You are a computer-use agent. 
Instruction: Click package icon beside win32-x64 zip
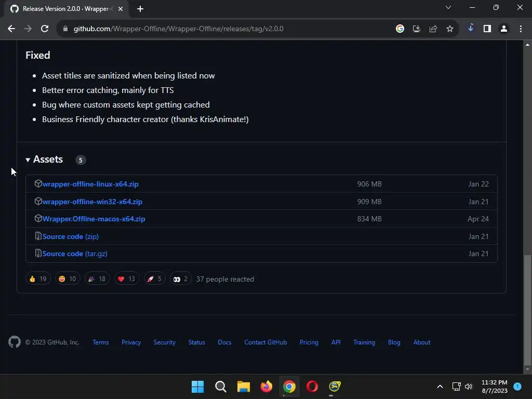click(38, 201)
